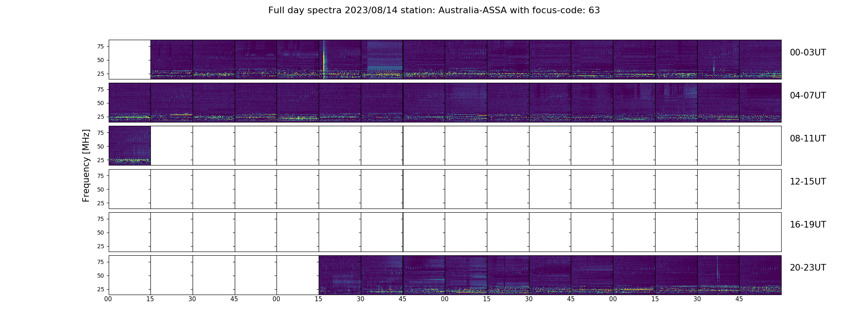The width and height of the screenshot is (868, 331).
Task: Open the only spectrogram segment in the 08-11UT row
Action: click(x=130, y=146)
